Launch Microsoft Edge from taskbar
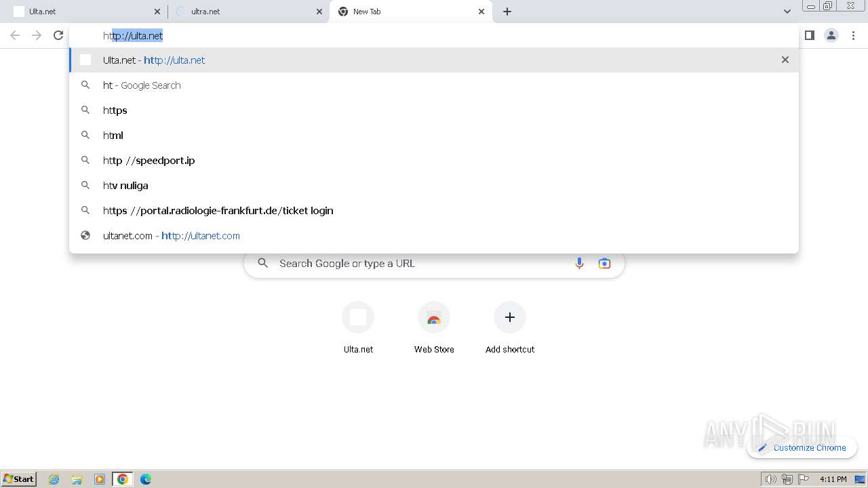Viewport: 868px width, 488px height. pyautogui.click(x=145, y=479)
